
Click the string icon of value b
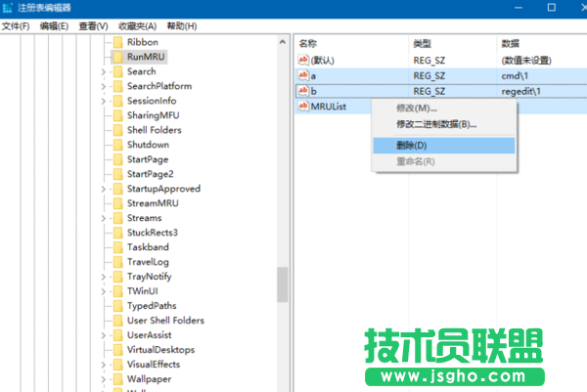click(x=303, y=91)
